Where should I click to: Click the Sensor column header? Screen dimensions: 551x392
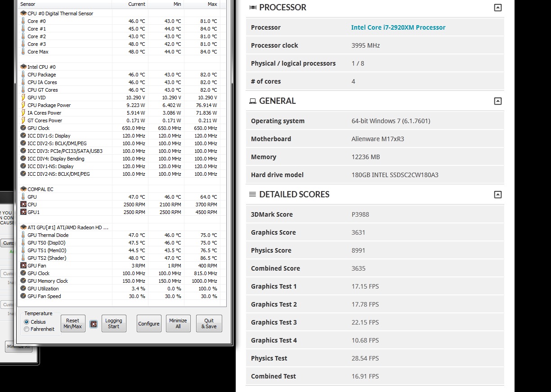click(x=65, y=4)
